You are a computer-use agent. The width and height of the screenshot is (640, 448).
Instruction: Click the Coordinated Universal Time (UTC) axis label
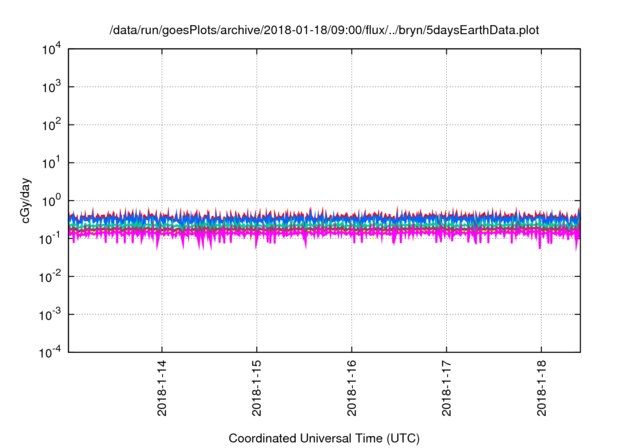pos(324,438)
